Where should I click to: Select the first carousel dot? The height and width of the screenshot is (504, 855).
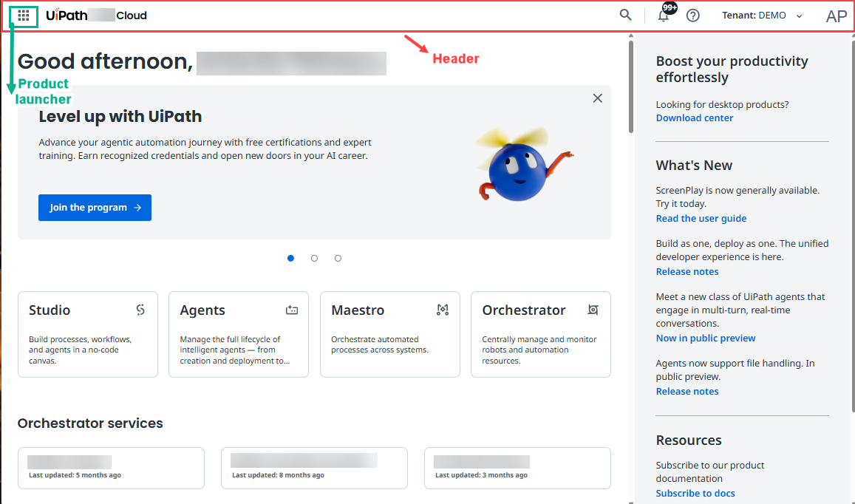tap(290, 258)
